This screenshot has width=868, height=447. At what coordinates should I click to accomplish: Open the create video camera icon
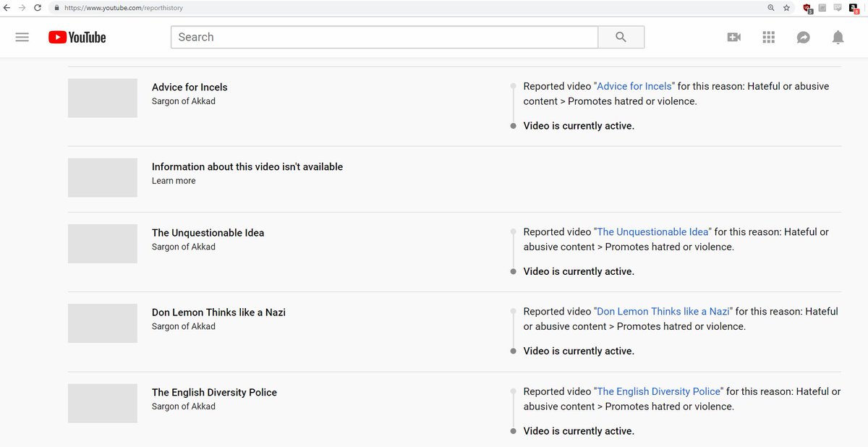tap(733, 37)
